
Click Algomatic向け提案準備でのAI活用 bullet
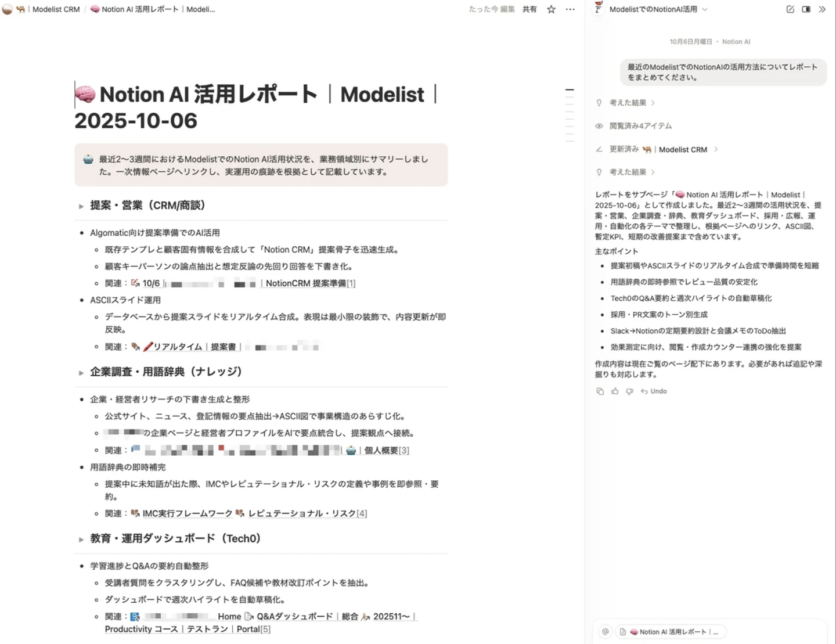[x=155, y=233]
